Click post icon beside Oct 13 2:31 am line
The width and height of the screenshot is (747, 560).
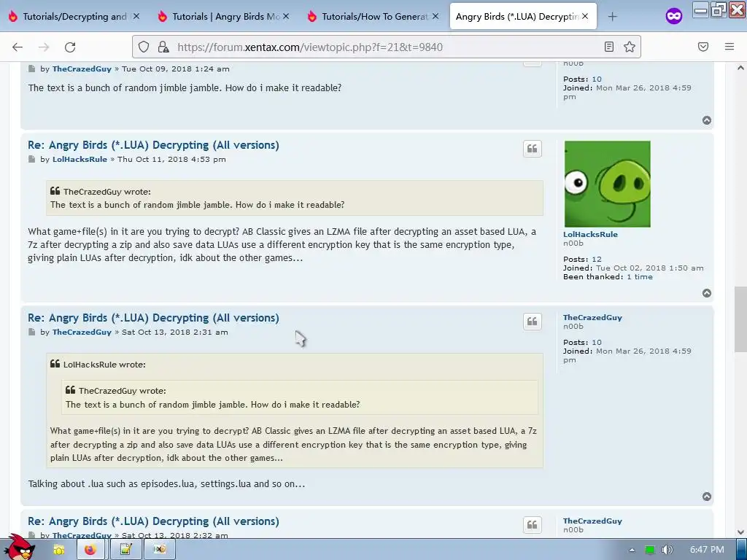click(32, 332)
